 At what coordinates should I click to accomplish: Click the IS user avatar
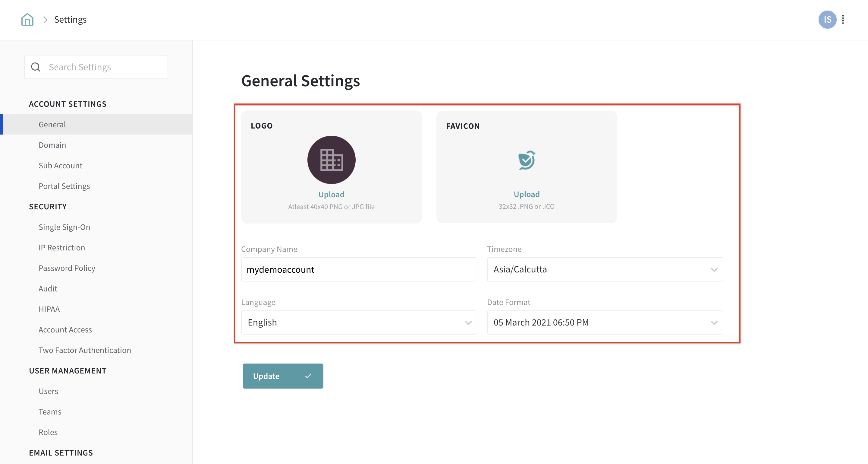[827, 20]
